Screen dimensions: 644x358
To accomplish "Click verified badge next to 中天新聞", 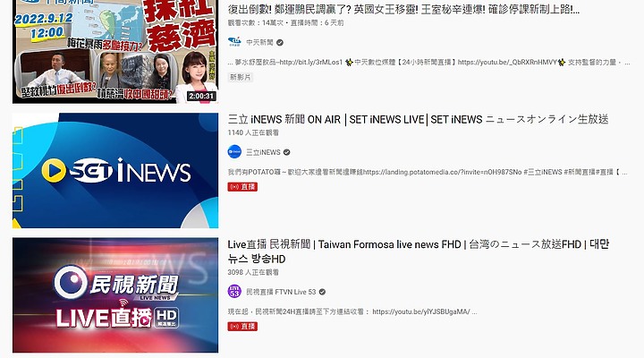I will tap(280, 42).
